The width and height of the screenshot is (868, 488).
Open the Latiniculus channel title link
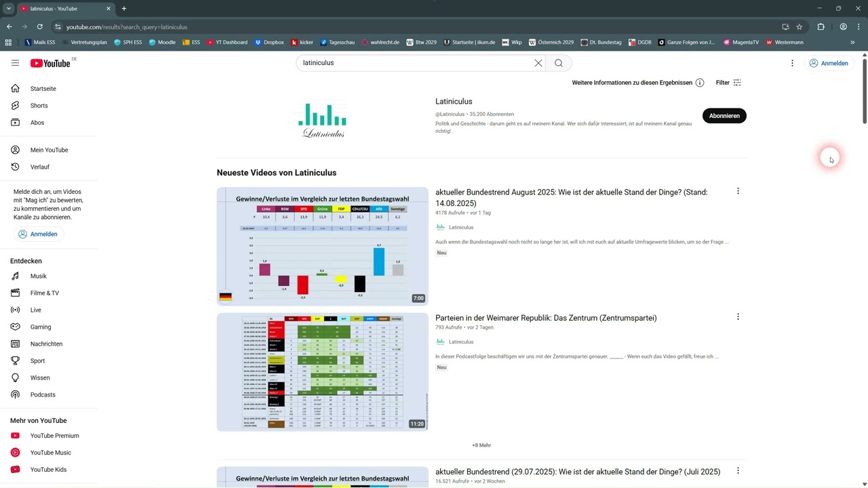coord(454,102)
